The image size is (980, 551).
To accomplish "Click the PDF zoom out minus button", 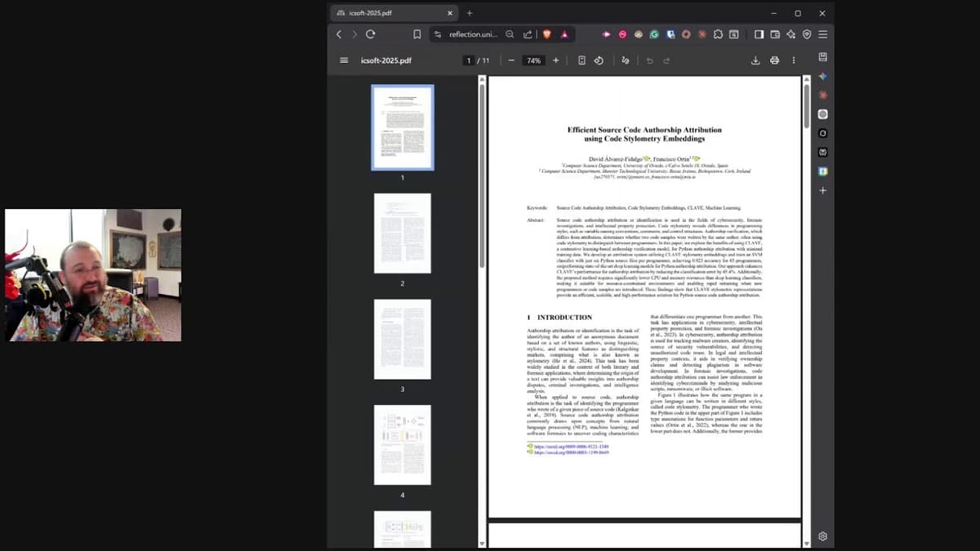I will tap(511, 60).
